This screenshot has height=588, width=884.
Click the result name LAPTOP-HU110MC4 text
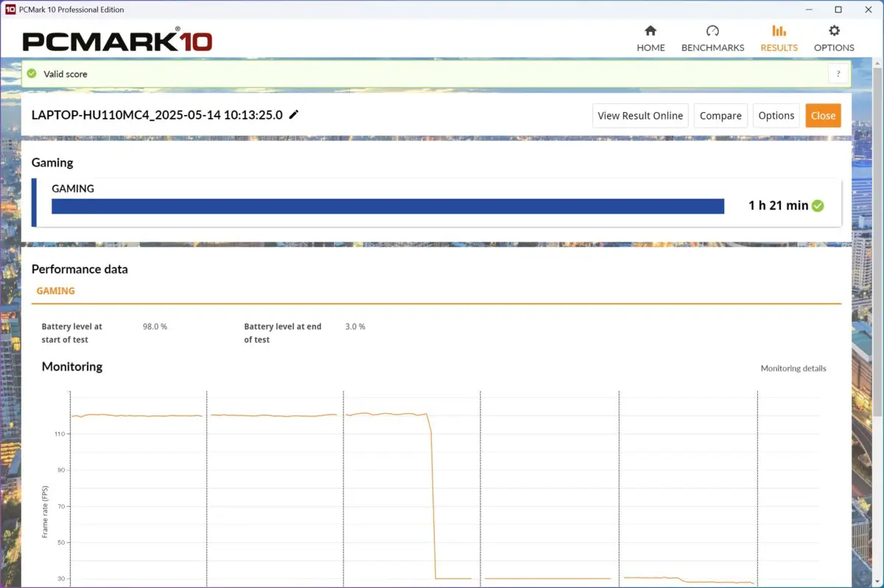click(157, 115)
